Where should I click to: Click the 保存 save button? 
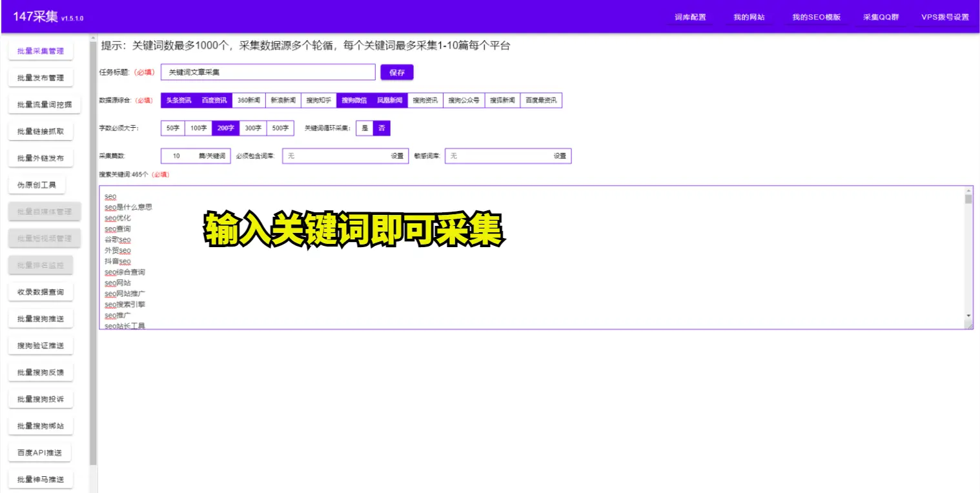[x=396, y=73]
